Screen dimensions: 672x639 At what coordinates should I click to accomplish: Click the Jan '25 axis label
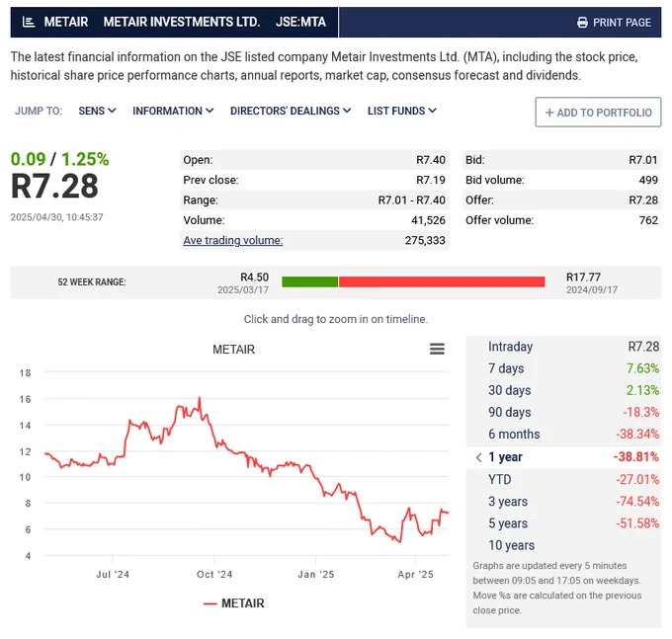[x=316, y=575]
